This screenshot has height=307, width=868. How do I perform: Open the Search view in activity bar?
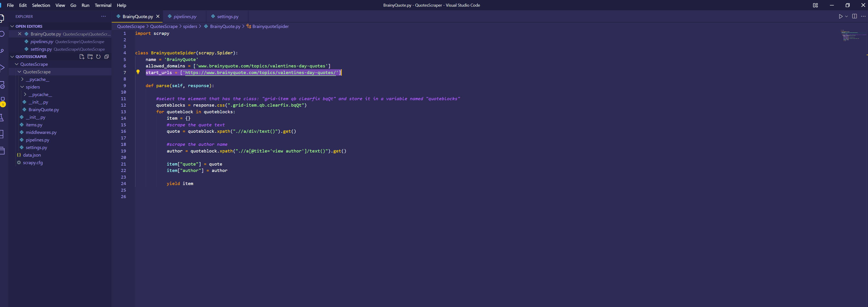[2, 34]
